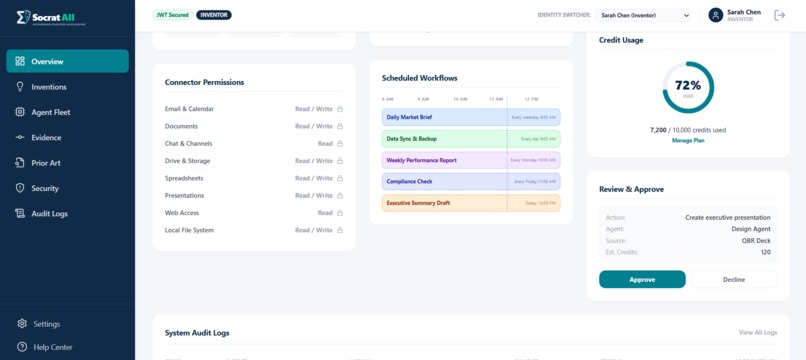This screenshot has width=806, height=360.
Task: Click lock icon beside Email & Calendar
Action: point(340,109)
